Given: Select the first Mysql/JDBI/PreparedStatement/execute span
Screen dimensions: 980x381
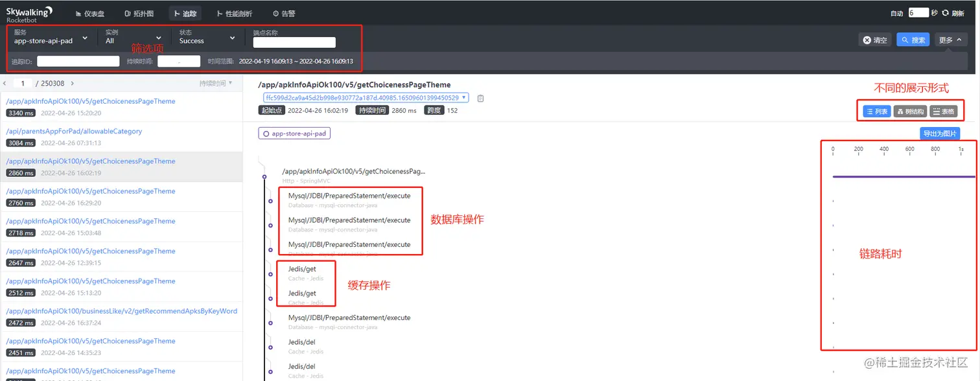Looking at the screenshot, I should coord(349,195).
